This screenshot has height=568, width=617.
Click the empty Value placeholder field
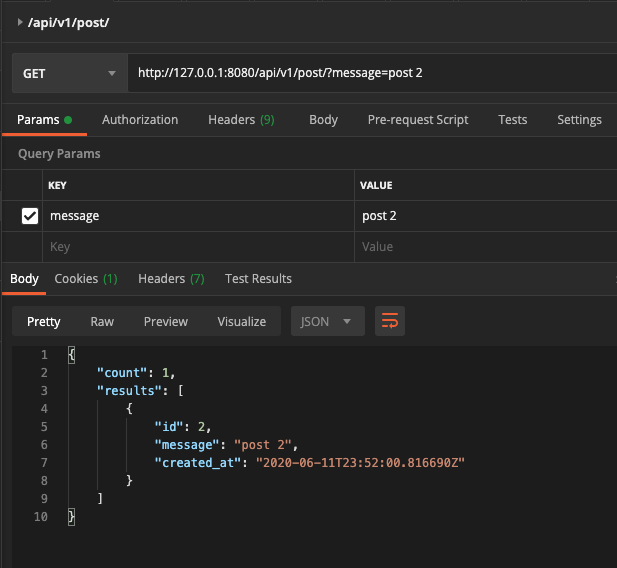click(x=486, y=247)
